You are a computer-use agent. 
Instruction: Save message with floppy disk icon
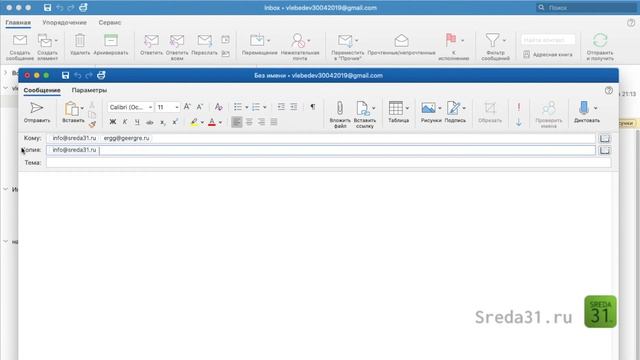(65, 75)
